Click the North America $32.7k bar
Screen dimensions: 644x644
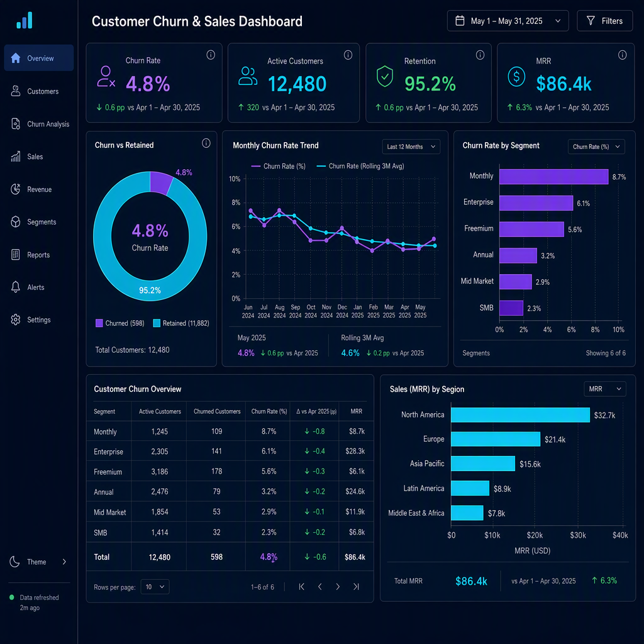click(520, 415)
